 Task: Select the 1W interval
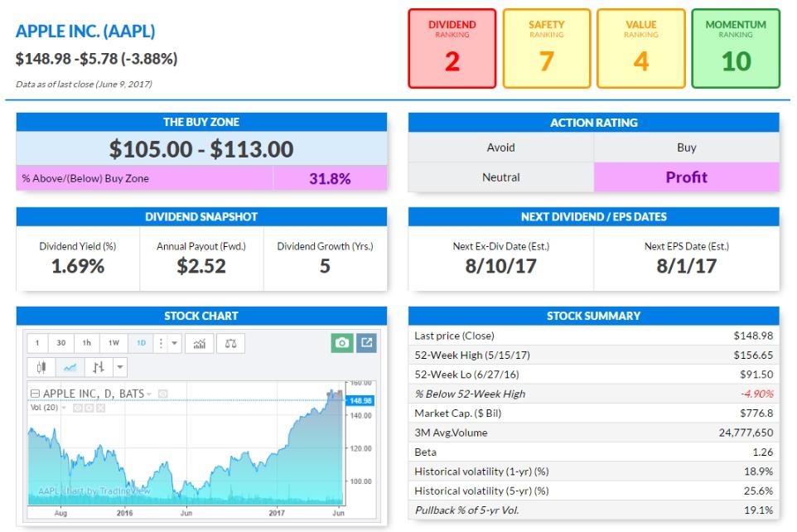coord(114,344)
